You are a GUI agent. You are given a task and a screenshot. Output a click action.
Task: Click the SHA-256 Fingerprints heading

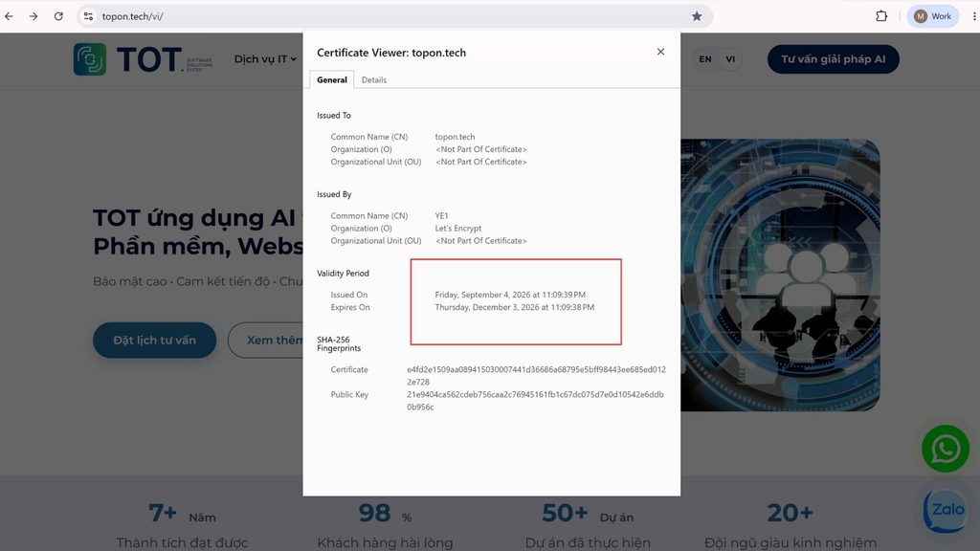click(x=339, y=343)
